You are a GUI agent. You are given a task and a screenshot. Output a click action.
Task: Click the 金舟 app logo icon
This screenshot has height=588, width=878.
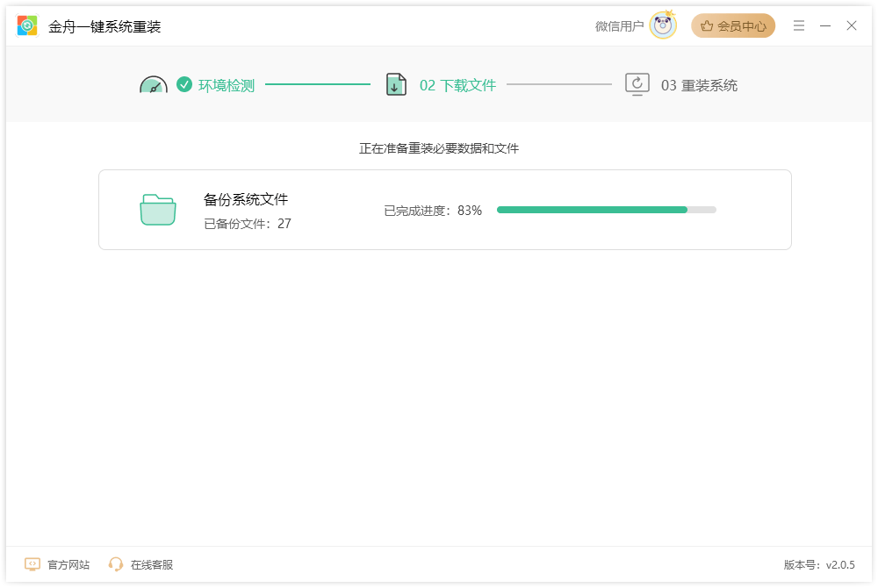[x=29, y=25]
